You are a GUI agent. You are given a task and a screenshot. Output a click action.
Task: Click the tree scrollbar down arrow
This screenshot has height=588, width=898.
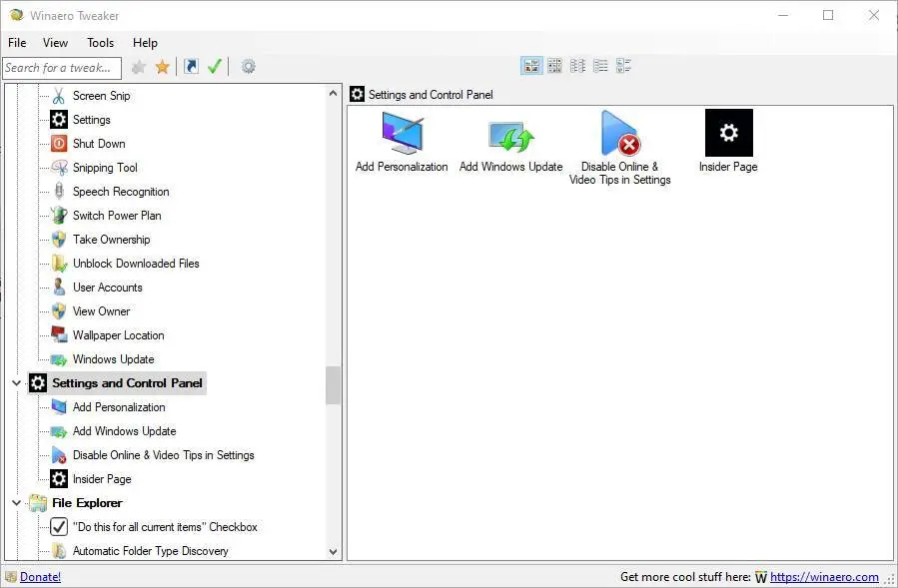[x=333, y=552]
